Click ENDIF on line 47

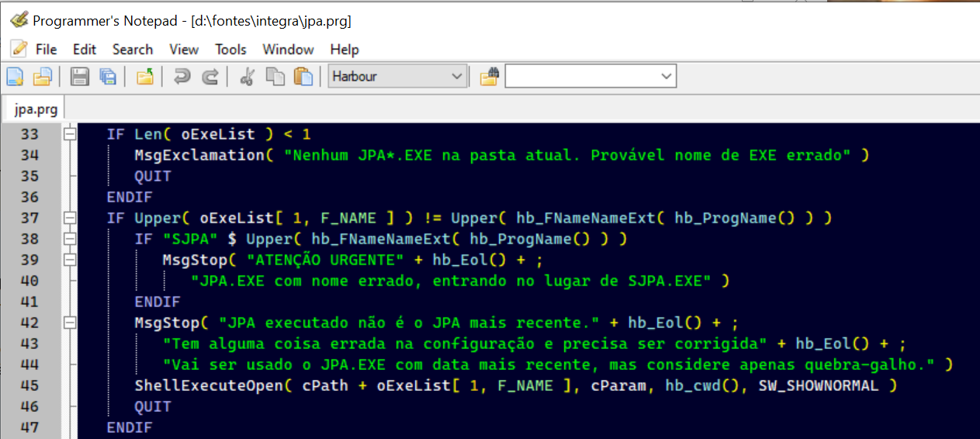pyautogui.click(x=130, y=427)
